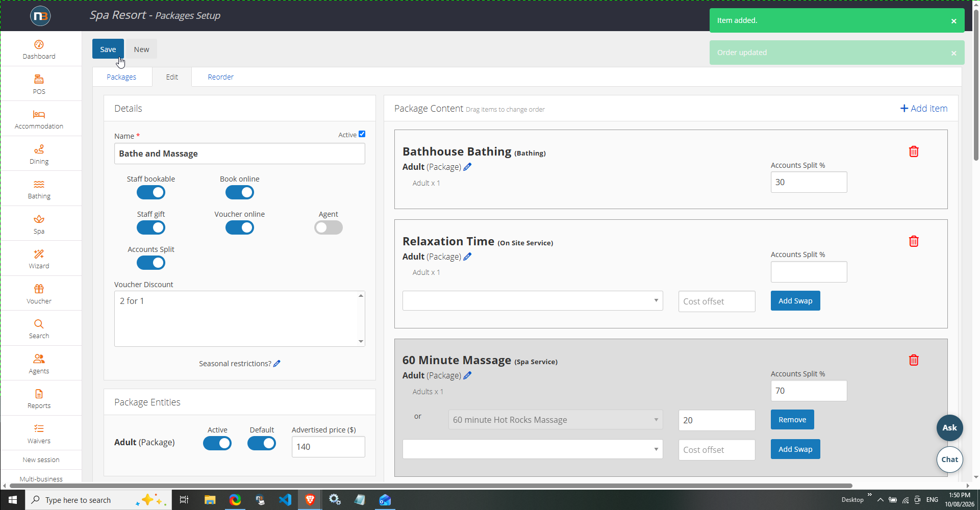This screenshot has width=980, height=510.
Task: Click Voucher Discount scroll up arrow
Action: (361, 296)
